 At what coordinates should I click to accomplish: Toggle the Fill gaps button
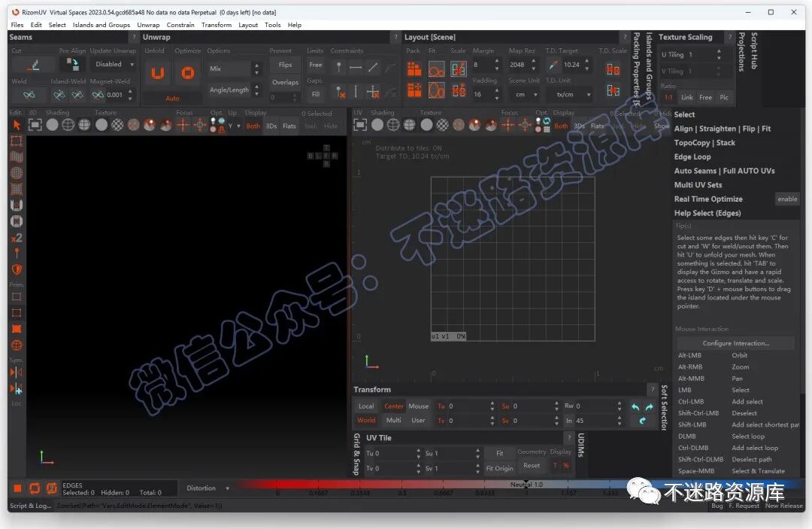pos(315,94)
